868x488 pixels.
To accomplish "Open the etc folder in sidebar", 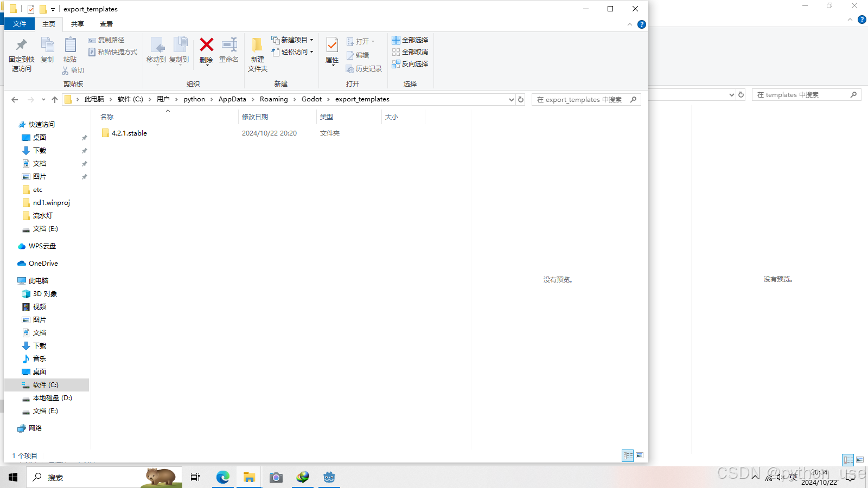I will pos(37,190).
